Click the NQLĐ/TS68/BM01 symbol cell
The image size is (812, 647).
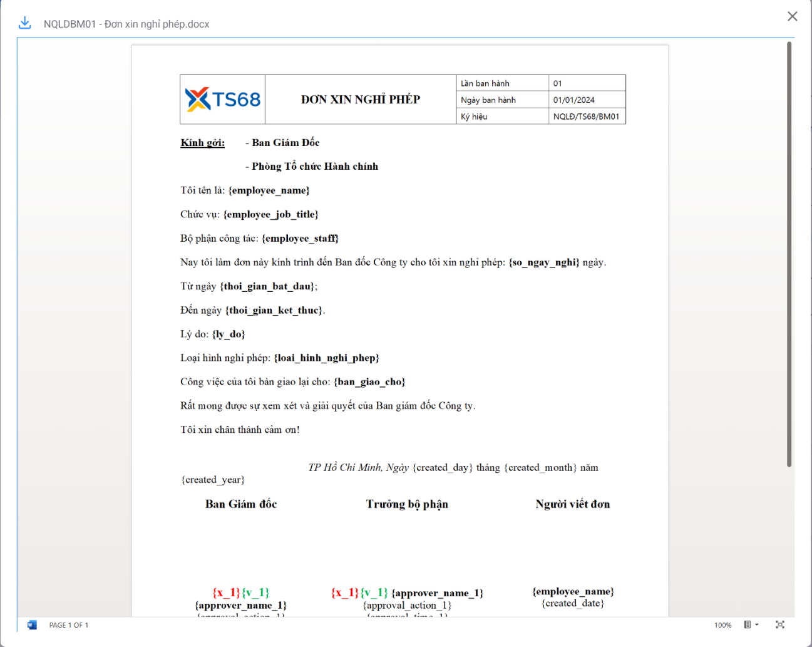[586, 116]
